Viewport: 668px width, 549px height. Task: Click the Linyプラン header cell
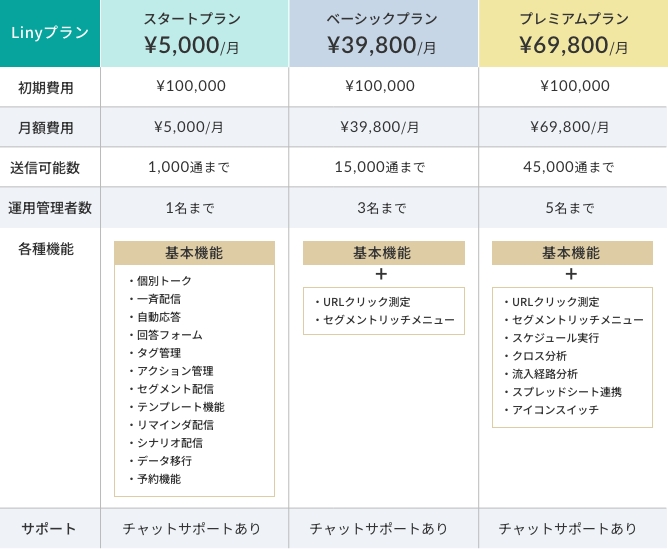click(x=50, y=33)
